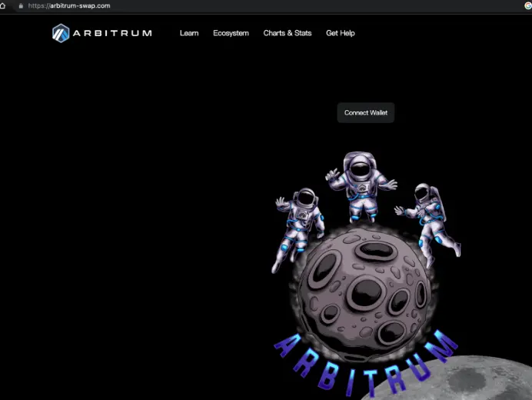This screenshot has height=400, width=532.
Task: Click the browser home icon
Action: coord(2,6)
